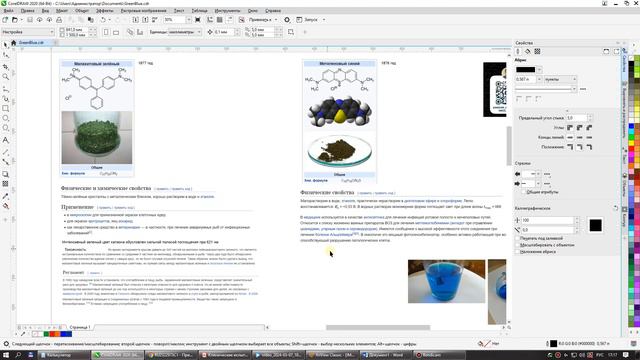The height and width of the screenshot is (360, 640).
Task: Enable 'Масштабировать с объектом' checkbox
Action: tap(517, 245)
